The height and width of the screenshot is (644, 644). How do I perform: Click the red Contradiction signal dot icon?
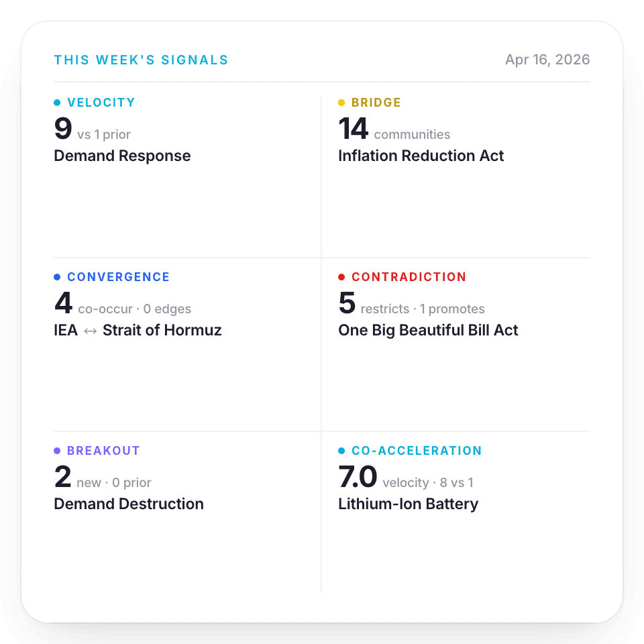pyautogui.click(x=341, y=276)
